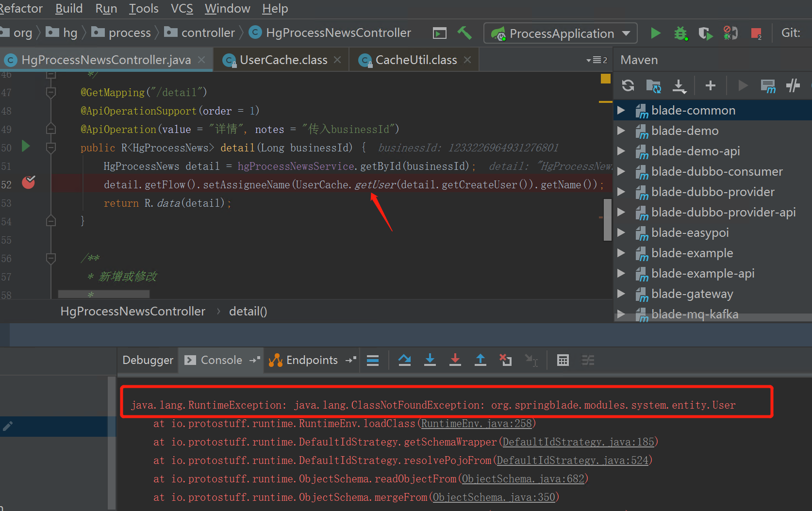Stop the running application red square

pos(756,33)
